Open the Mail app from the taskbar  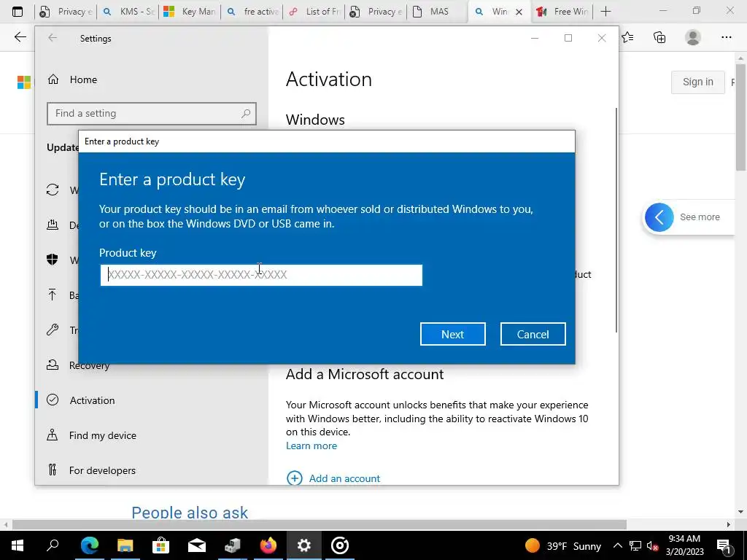click(x=196, y=545)
